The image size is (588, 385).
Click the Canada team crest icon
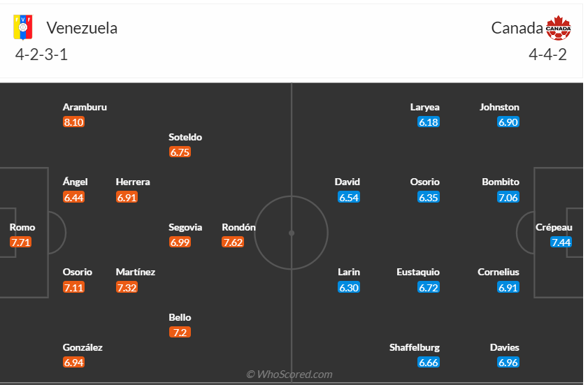559,28
